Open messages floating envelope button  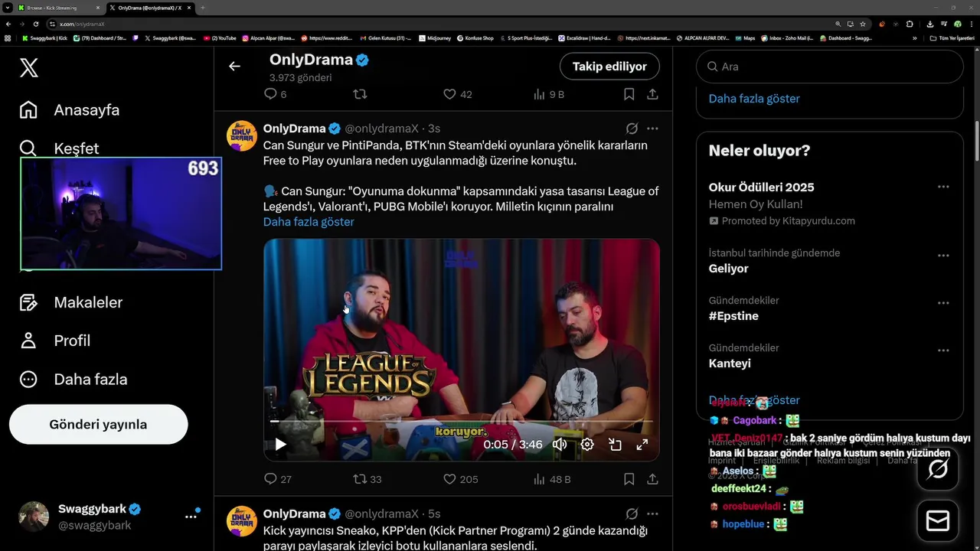(x=938, y=521)
